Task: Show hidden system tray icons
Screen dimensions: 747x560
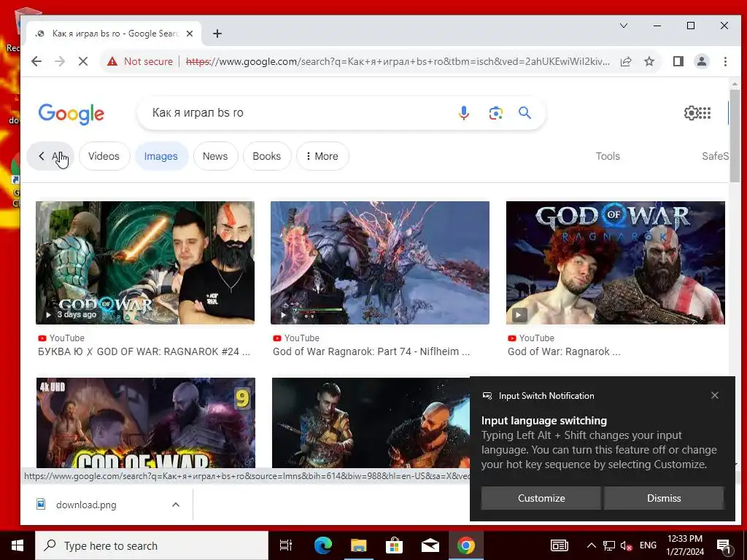Action: click(x=591, y=545)
